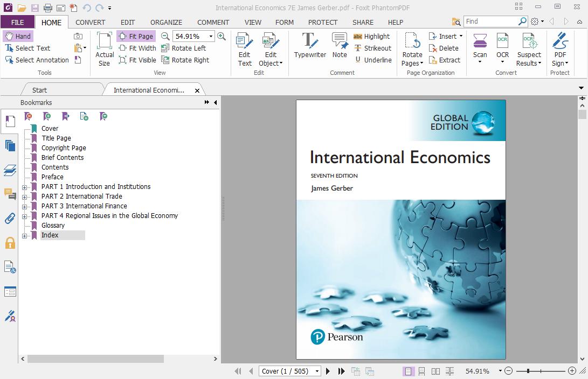Enable the Select Annotation tool

point(37,60)
